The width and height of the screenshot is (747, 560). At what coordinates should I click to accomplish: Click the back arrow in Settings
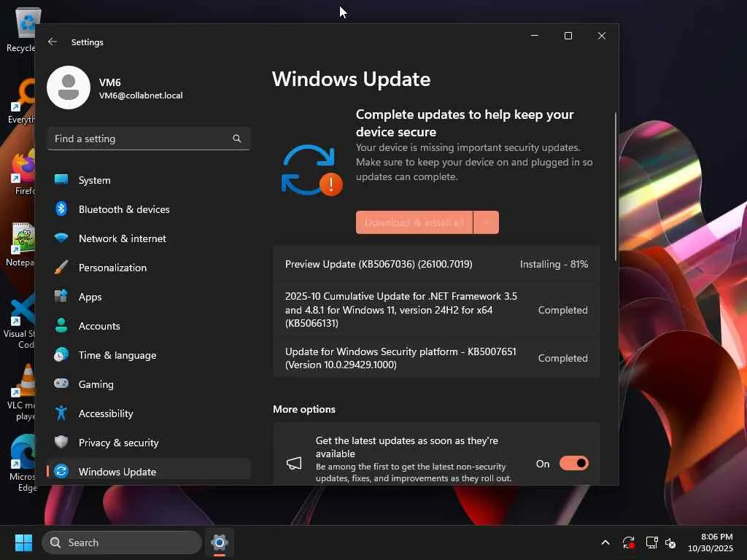(x=53, y=42)
